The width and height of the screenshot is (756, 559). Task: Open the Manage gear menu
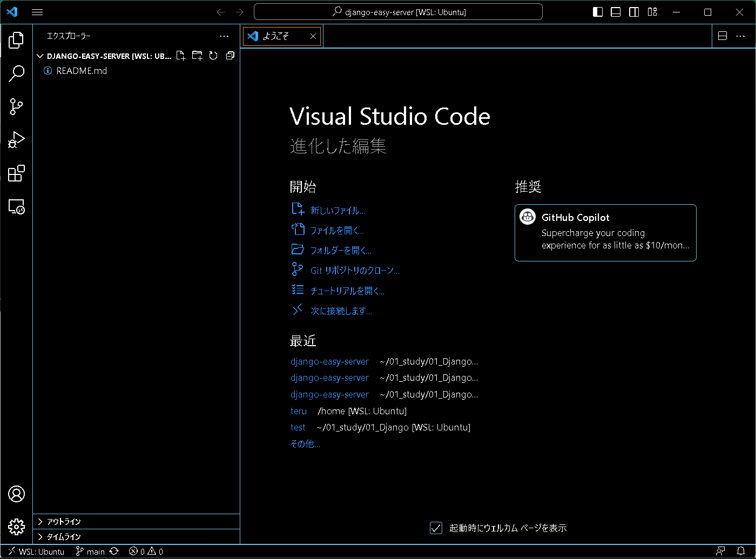click(16, 527)
